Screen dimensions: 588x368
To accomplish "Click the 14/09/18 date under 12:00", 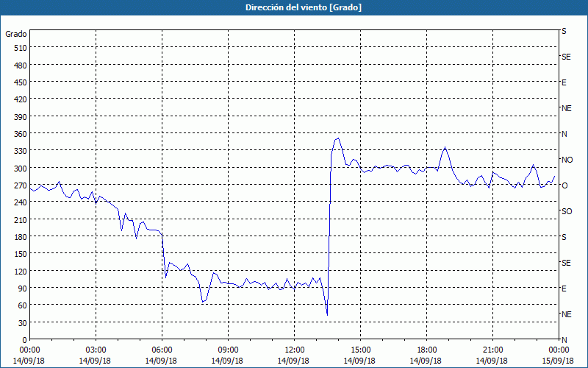I will (293, 361).
